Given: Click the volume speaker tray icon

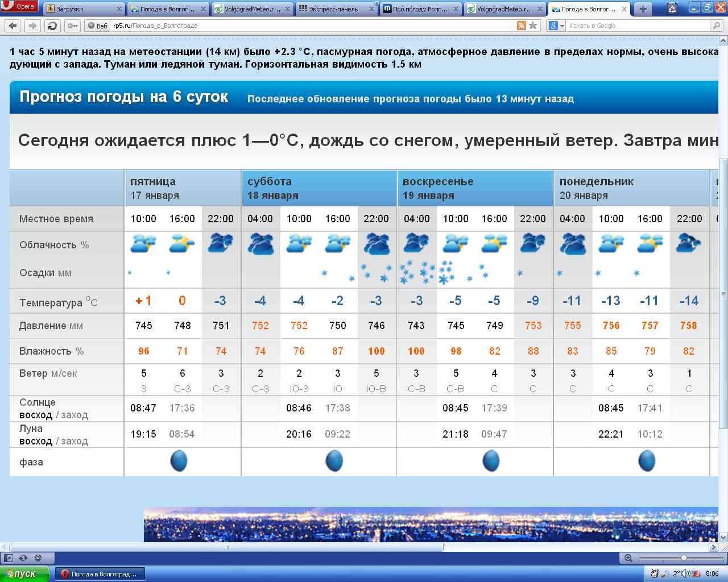Looking at the screenshot, I should point(685,573).
